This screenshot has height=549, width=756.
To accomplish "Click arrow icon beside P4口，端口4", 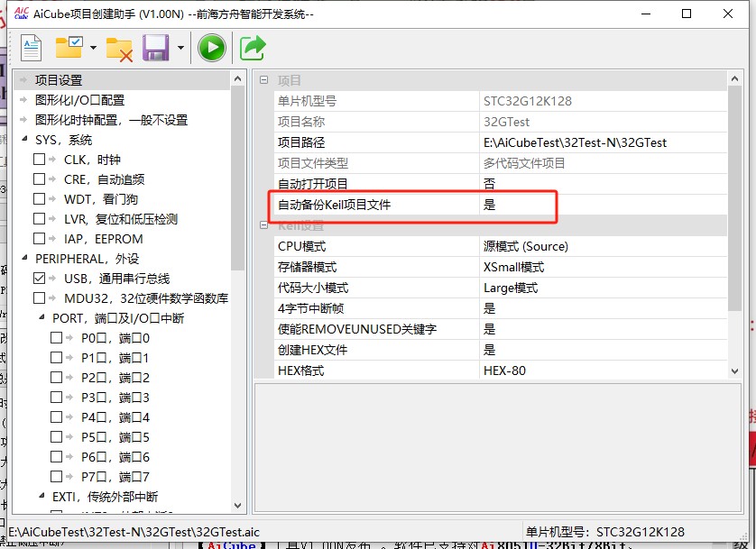I will 69,417.
